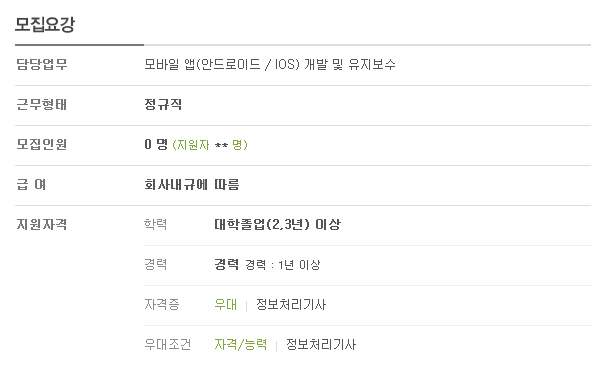
Task: Click the 경력 : 1년 이상 text
Action: coord(283,265)
